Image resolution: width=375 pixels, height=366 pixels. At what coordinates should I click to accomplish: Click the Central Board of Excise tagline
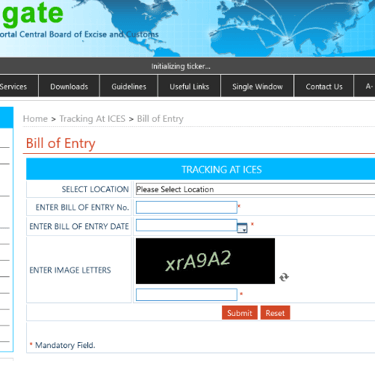[79, 34]
